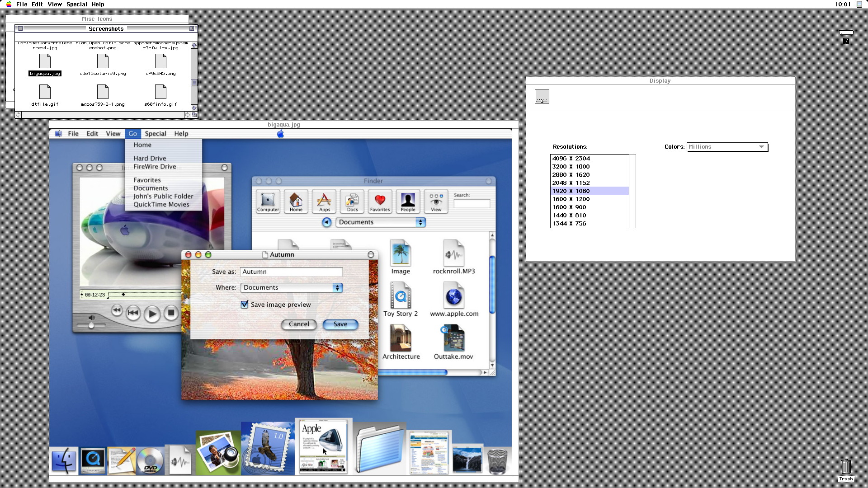Expand the Where Documents popup menu

tap(292, 288)
